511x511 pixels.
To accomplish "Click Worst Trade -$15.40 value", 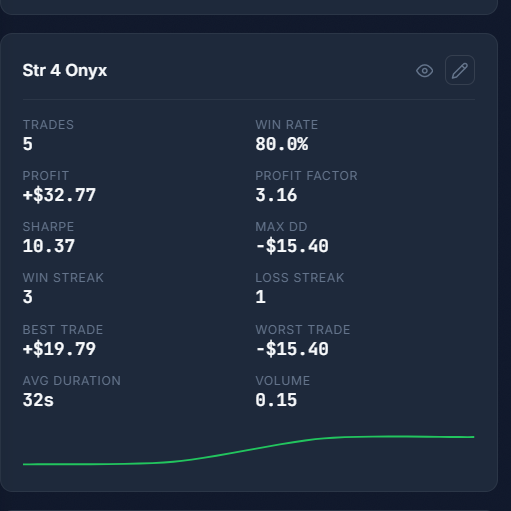I will pos(292,349).
